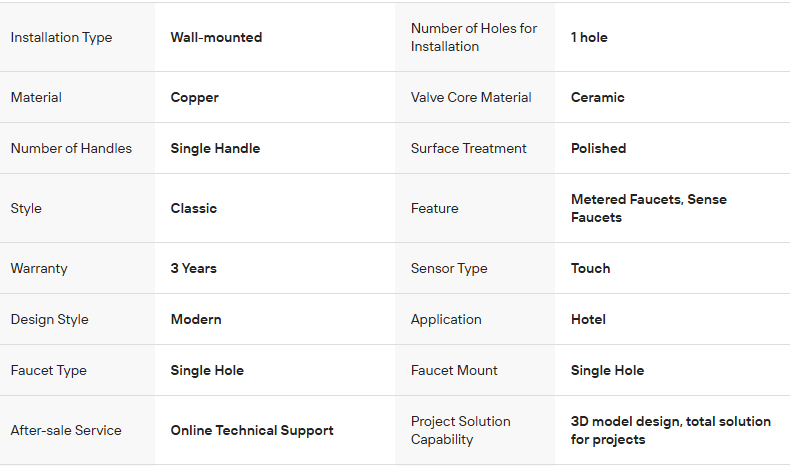Click "3D model design, total solution" text

(x=670, y=421)
